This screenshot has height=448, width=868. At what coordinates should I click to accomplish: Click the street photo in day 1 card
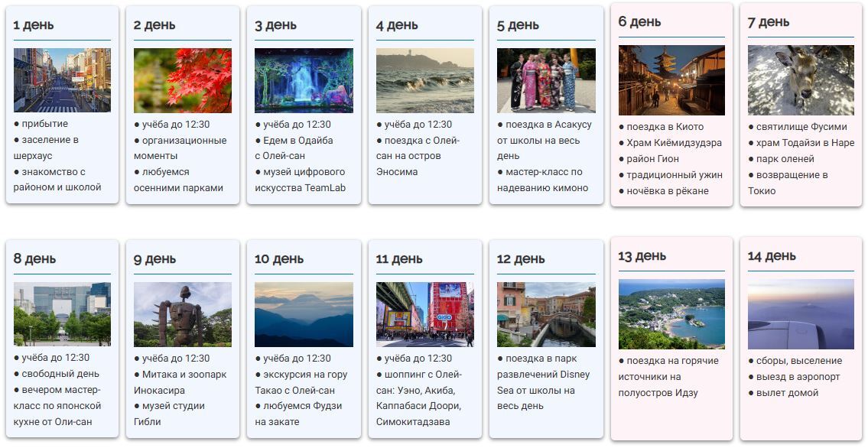[x=62, y=80]
